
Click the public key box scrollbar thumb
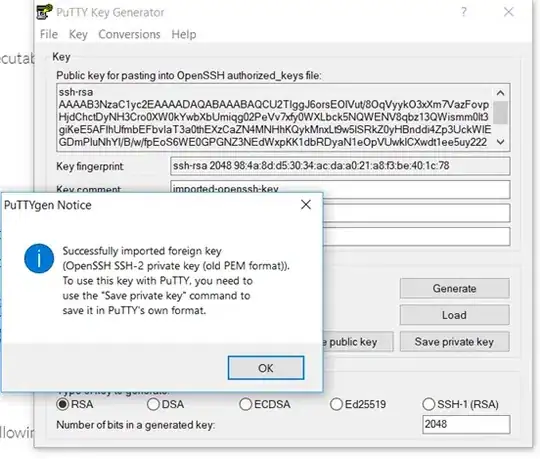point(500,112)
